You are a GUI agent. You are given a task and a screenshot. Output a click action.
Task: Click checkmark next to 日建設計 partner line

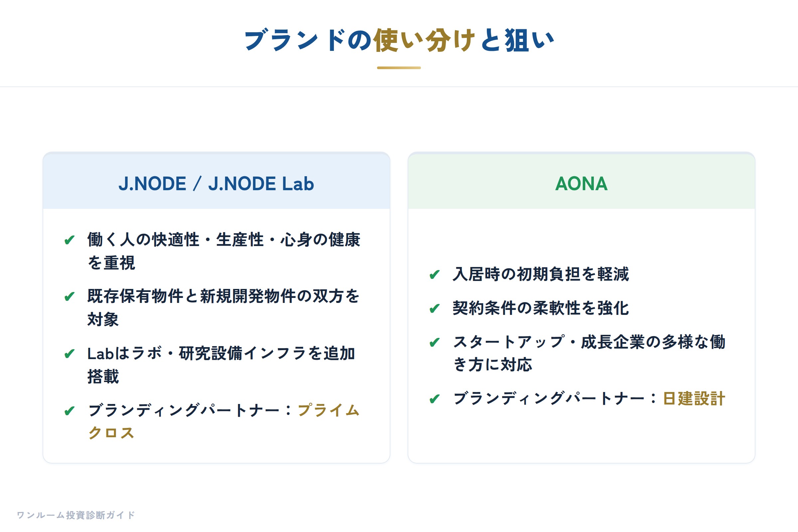pyautogui.click(x=435, y=399)
